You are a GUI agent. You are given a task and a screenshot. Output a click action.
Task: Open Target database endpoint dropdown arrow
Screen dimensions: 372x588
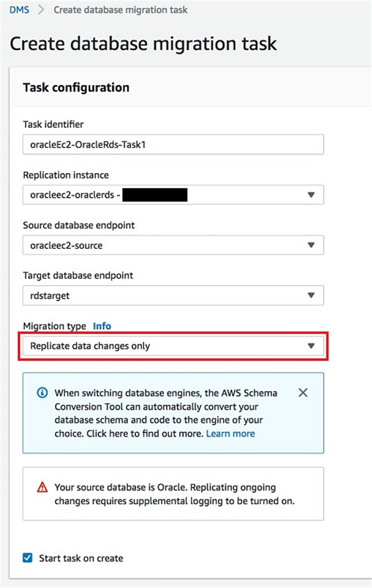coord(311,295)
